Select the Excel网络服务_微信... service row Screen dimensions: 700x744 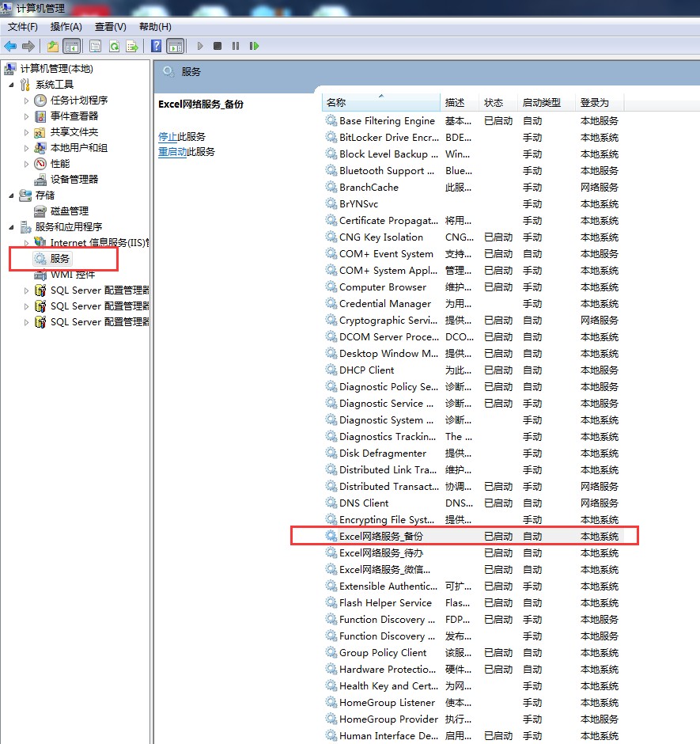click(x=473, y=569)
